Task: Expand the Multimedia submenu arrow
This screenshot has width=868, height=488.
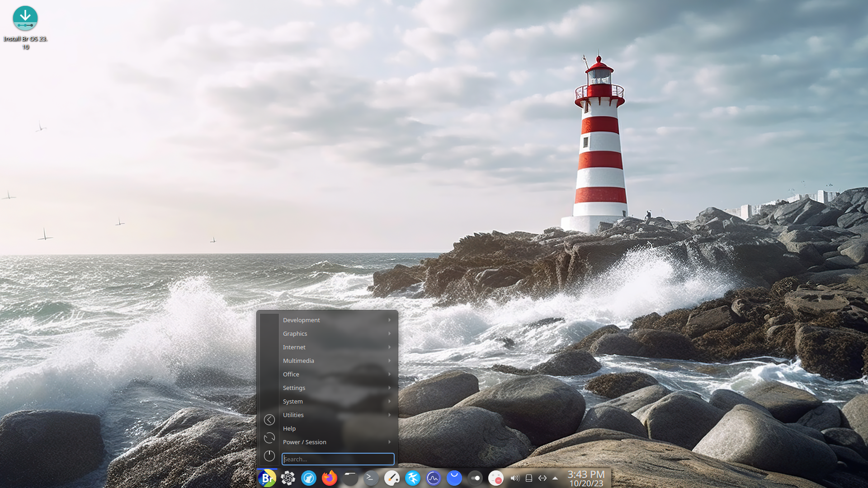Action: tap(389, 361)
